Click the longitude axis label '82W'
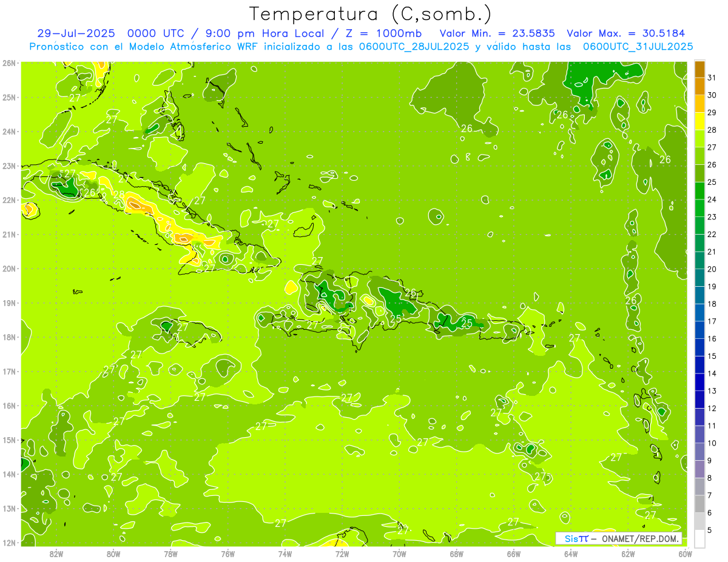 (x=56, y=554)
